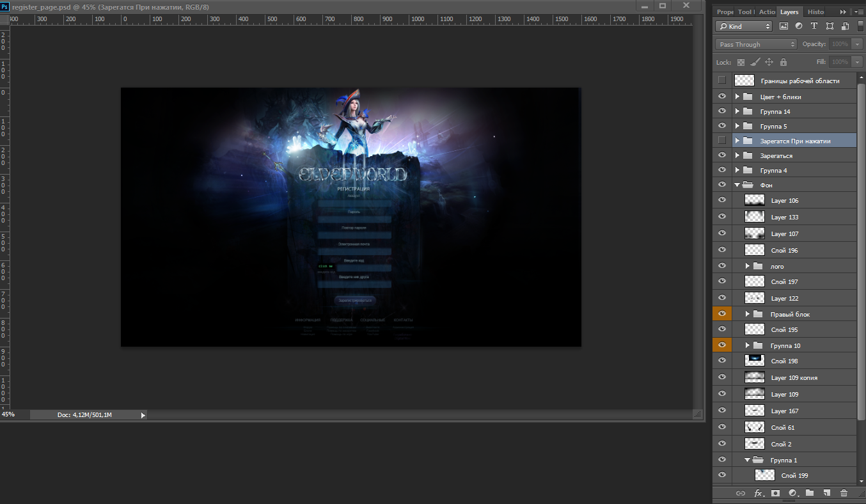Click the type layer filter icon
Viewport: 866px width, 504px height.
tap(814, 26)
